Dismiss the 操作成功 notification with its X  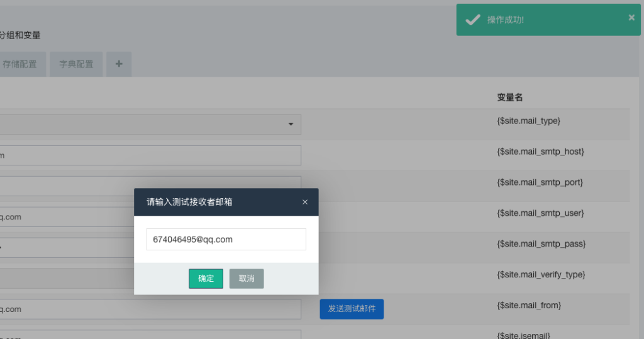point(631,18)
